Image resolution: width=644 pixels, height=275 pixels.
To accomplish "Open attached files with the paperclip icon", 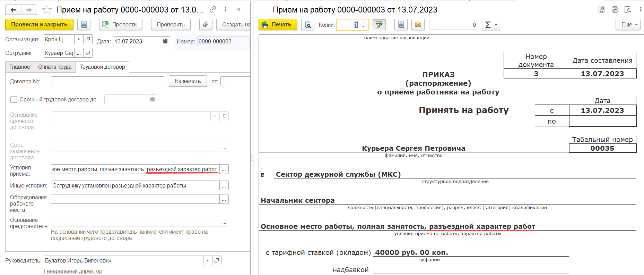I will 206,25.
